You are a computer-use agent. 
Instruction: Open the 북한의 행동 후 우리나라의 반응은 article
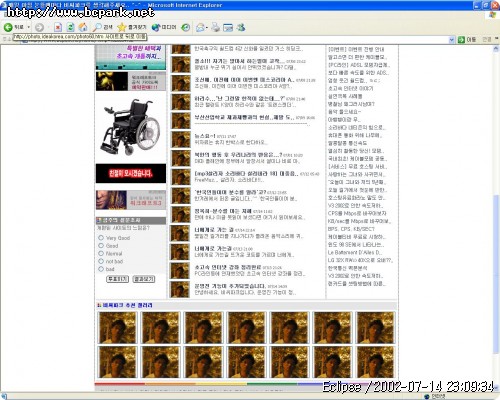(x=238, y=155)
